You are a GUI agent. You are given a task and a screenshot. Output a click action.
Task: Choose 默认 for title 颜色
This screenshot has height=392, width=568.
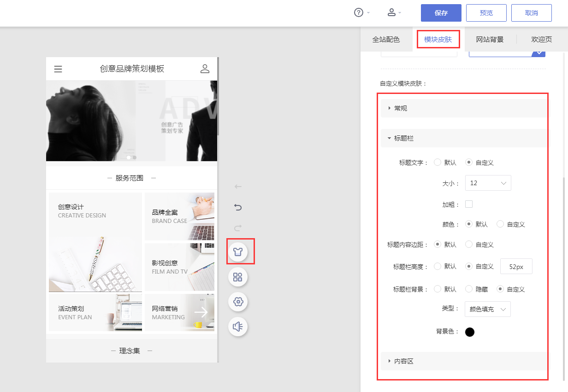(x=469, y=224)
